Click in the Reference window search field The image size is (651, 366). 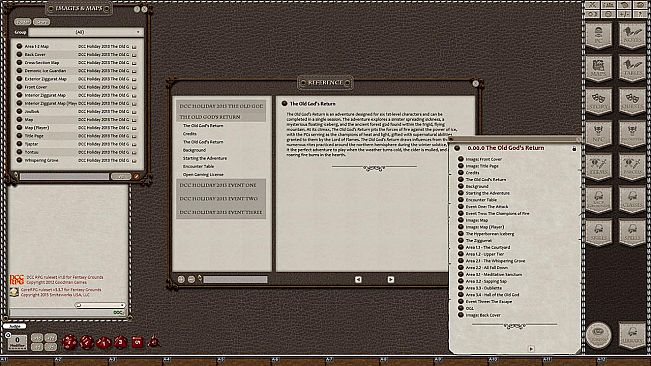pos(235,280)
